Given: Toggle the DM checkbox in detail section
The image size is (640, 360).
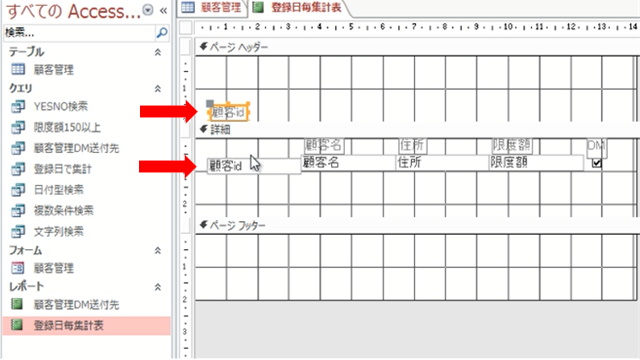Looking at the screenshot, I should (x=597, y=163).
